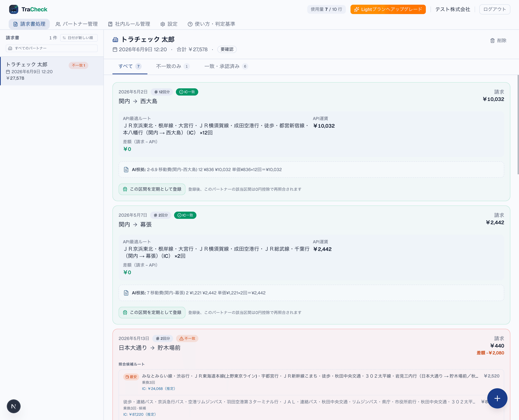Click the 削除 delete button

(498, 40)
